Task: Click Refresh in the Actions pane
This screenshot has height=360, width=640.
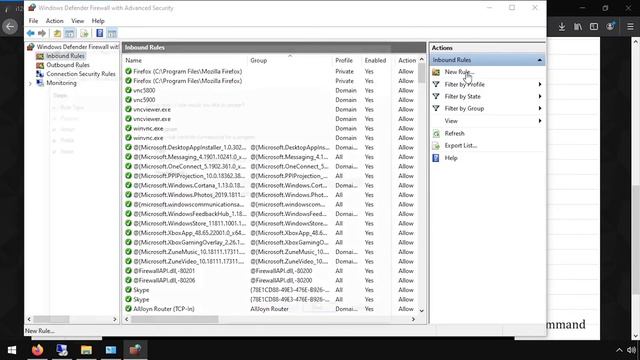Action: pos(454,133)
